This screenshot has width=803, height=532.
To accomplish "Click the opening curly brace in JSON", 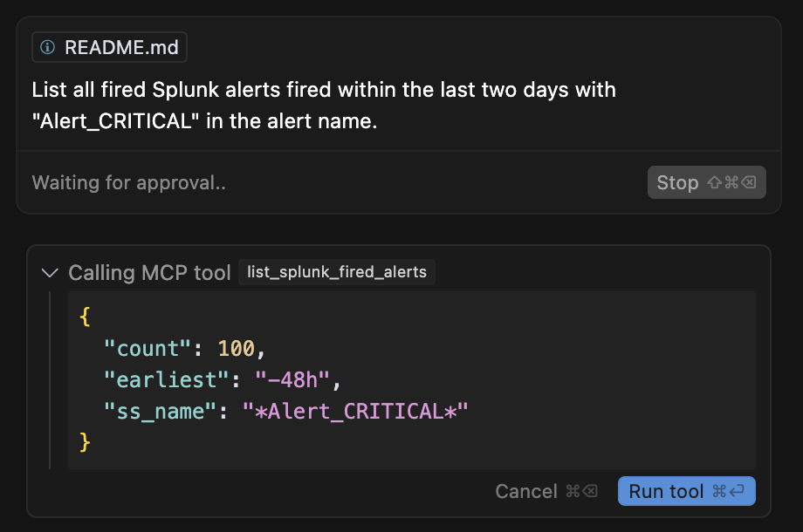I will tap(85, 317).
